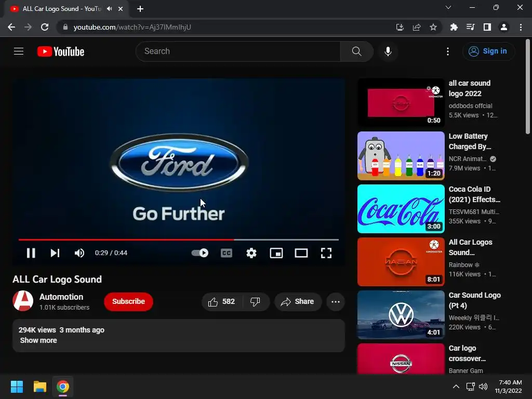Open the player settings gear
The width and height of the screenshot is (532, 399).
click(251, 253)
